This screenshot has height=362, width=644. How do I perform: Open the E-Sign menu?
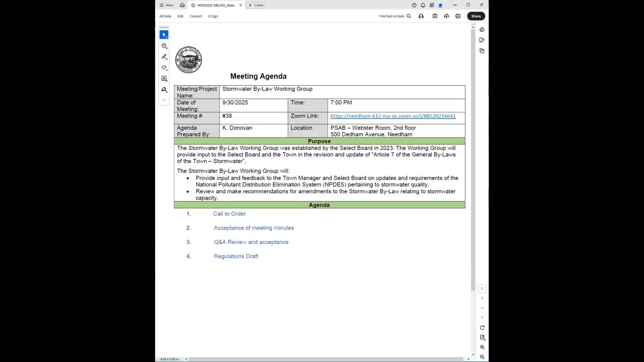(213, 16)
